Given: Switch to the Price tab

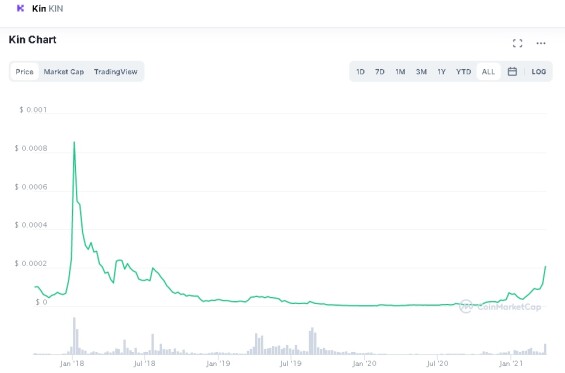Looking at the screenshot, I should pyautogui.click(x=25, y=72).
